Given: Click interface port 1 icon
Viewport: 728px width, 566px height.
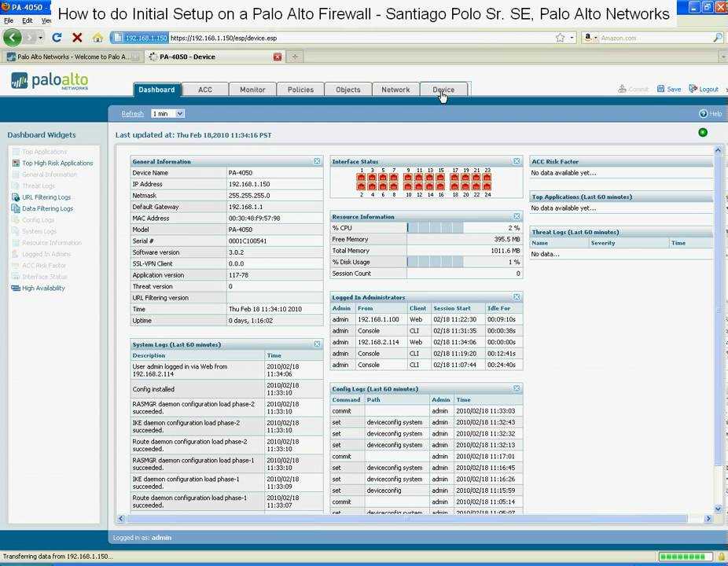Looking at the screenshot, I should [361, 178].
